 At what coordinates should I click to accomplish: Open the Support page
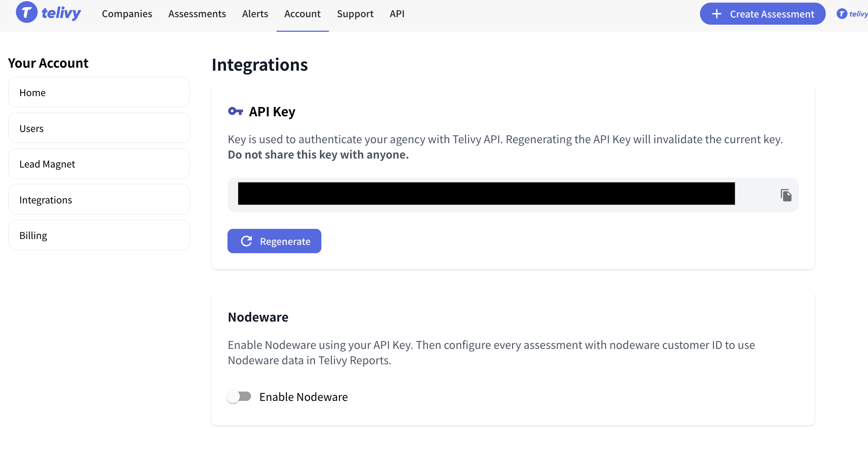355,14
